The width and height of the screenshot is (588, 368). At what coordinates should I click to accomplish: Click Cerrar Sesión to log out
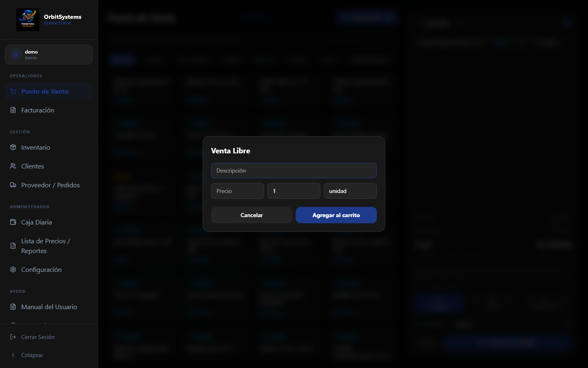tap(49, 337)
